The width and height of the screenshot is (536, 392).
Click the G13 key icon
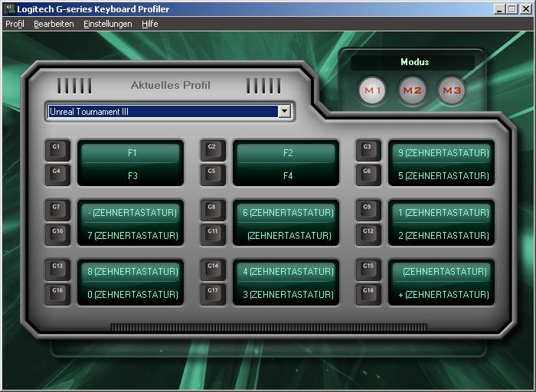pyautogui.click(x=57, y=269)
